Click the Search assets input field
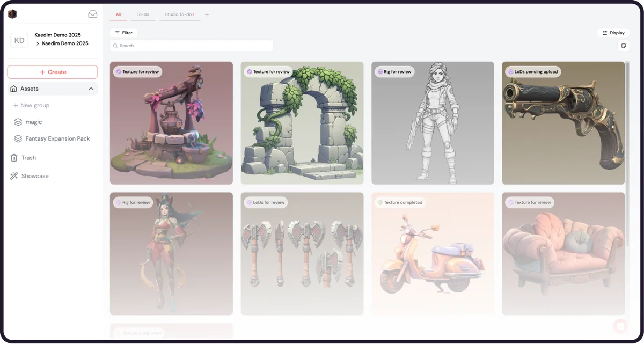This screenshot has width=644, height=344. tap(191, 46)
